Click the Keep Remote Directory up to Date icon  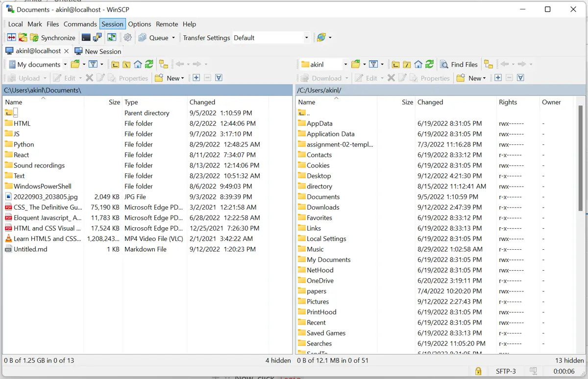point(23,38)
